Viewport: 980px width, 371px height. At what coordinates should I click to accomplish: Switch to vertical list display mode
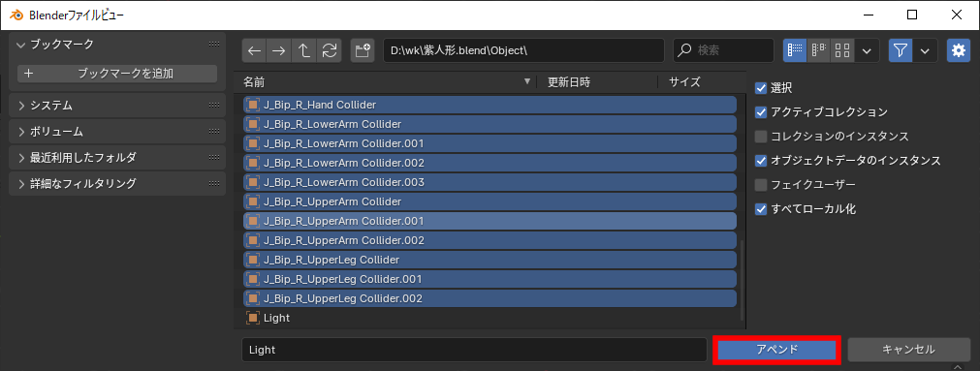click(x=795, y=51)
